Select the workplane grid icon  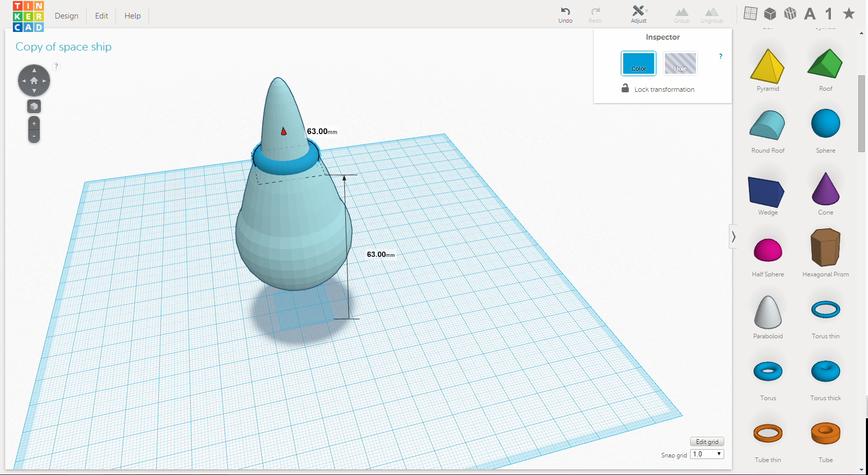(750, 13)
